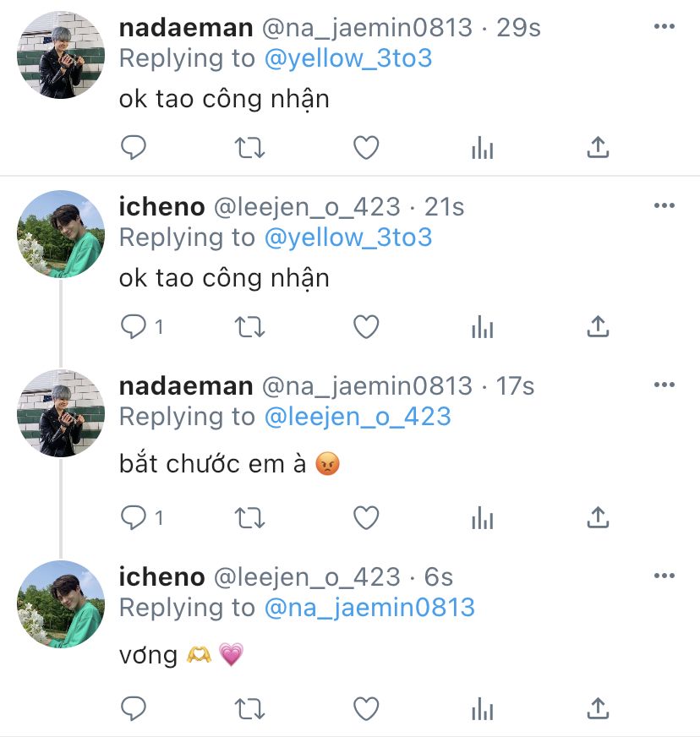
Task: Open the @na_jaemin0813 reply mention link
Action: pyautogui.click(x=369, y=607)
